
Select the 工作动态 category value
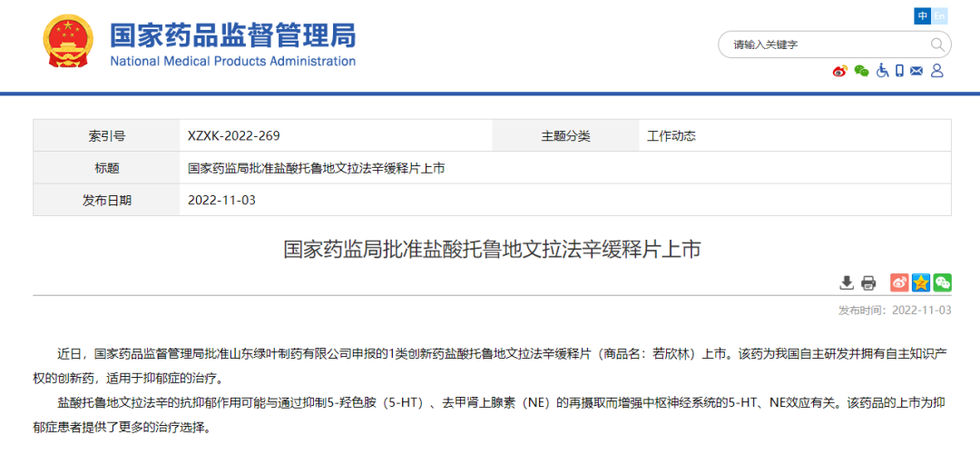[671, 136]
